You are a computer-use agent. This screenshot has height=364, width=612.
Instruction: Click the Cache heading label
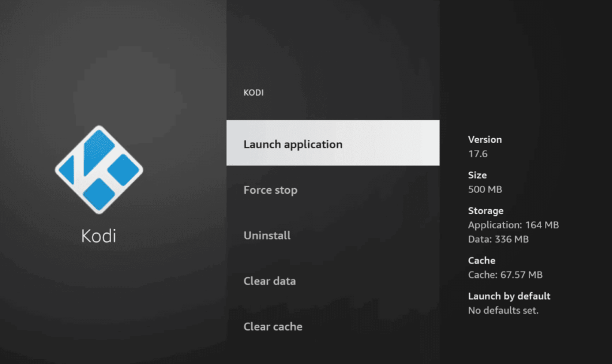coord(482,261)
